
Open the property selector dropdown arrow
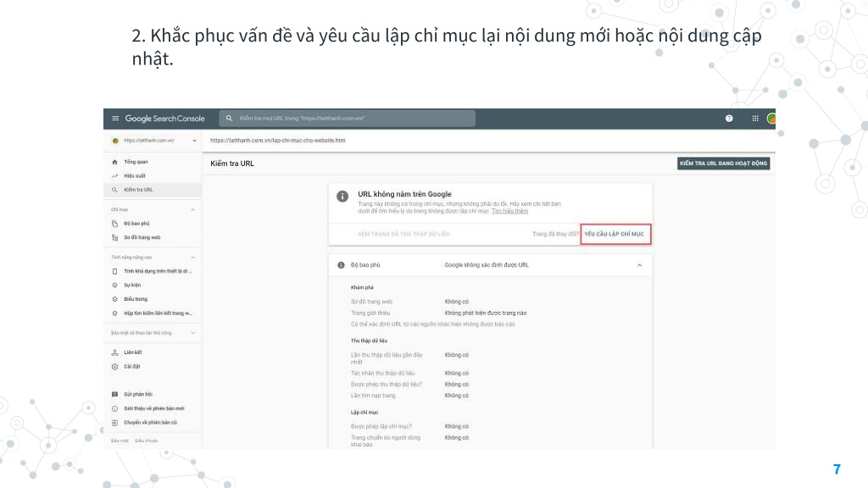point(194,141)
